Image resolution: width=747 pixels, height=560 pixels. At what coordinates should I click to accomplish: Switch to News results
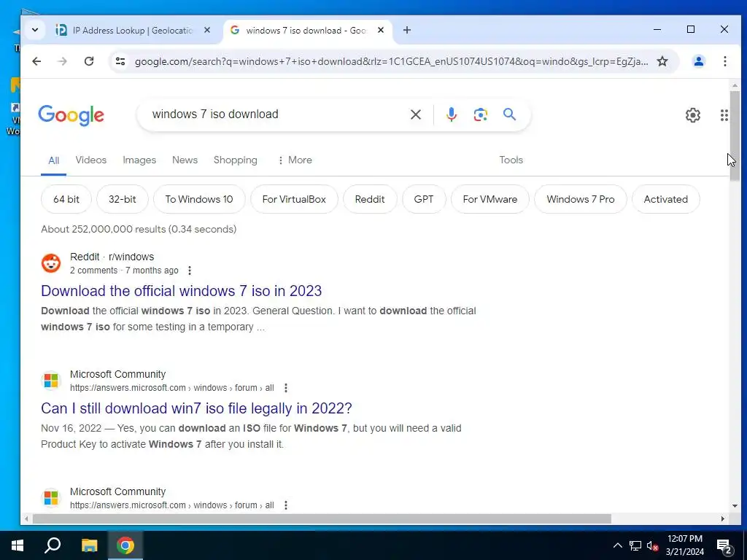pyautogui.click(x=185, y=160)
